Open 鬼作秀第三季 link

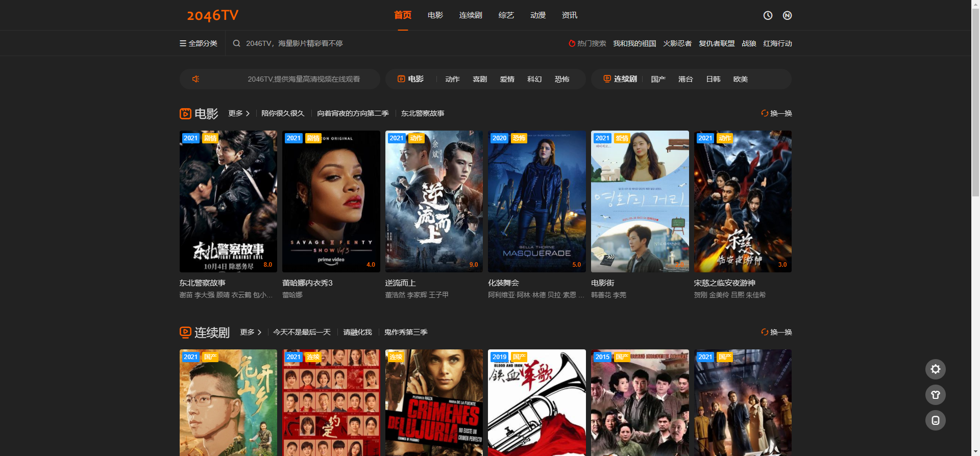[406, 332]
